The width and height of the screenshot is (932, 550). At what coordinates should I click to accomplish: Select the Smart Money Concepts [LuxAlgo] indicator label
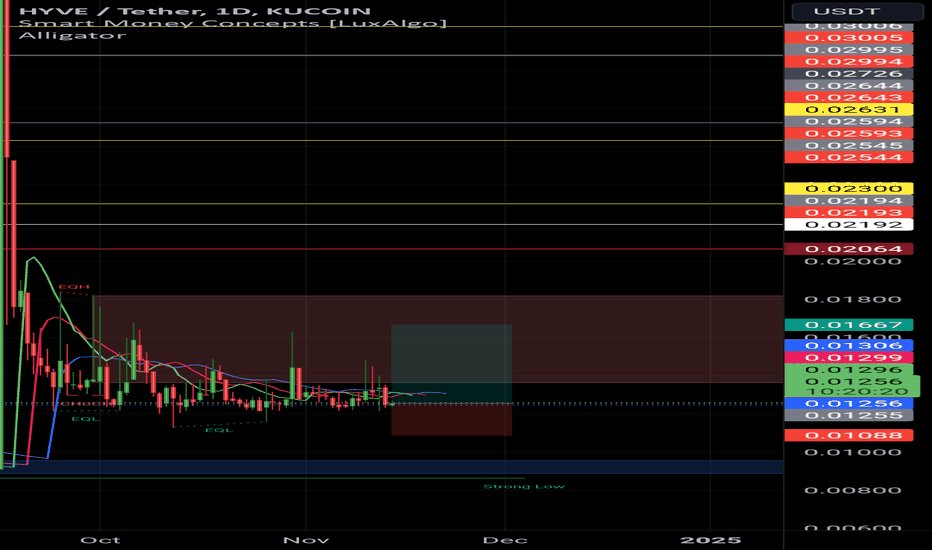[x=232, y=23]
